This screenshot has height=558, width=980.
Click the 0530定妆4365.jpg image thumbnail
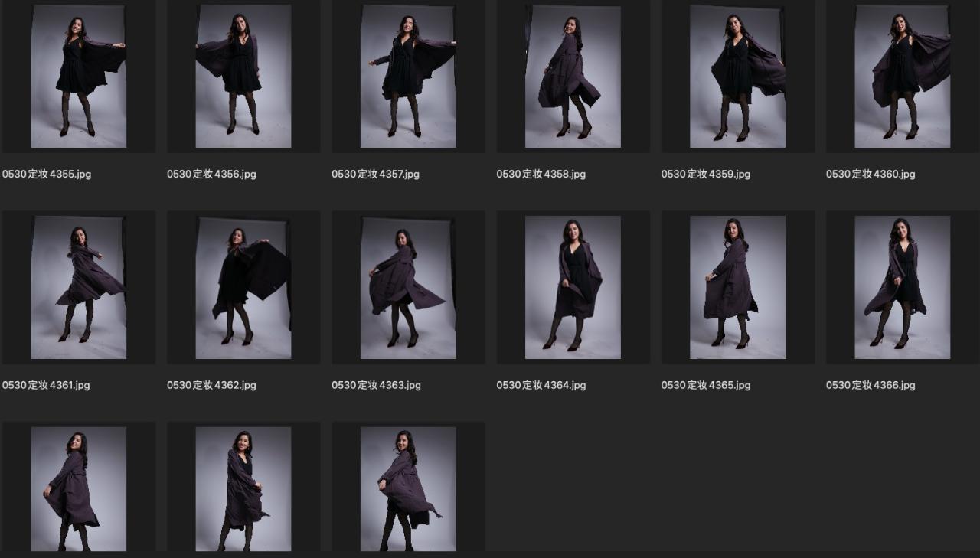[737, 287]
